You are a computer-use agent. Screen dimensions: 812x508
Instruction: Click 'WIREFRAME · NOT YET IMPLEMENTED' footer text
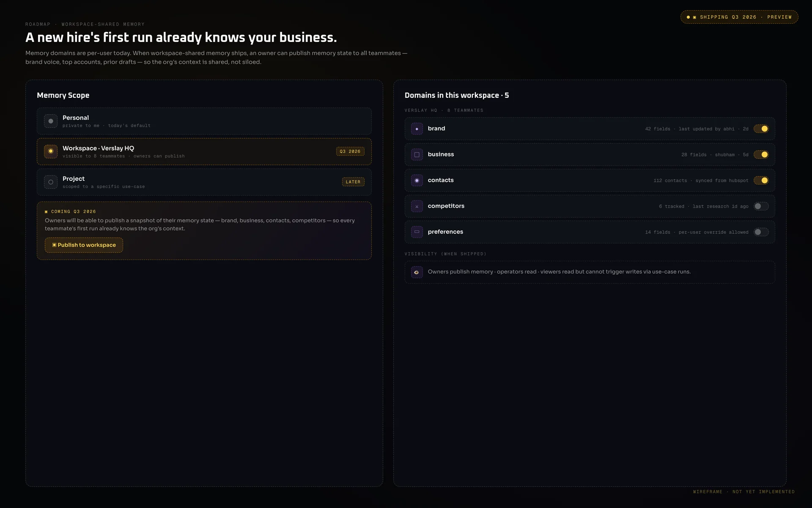[744, 492]
